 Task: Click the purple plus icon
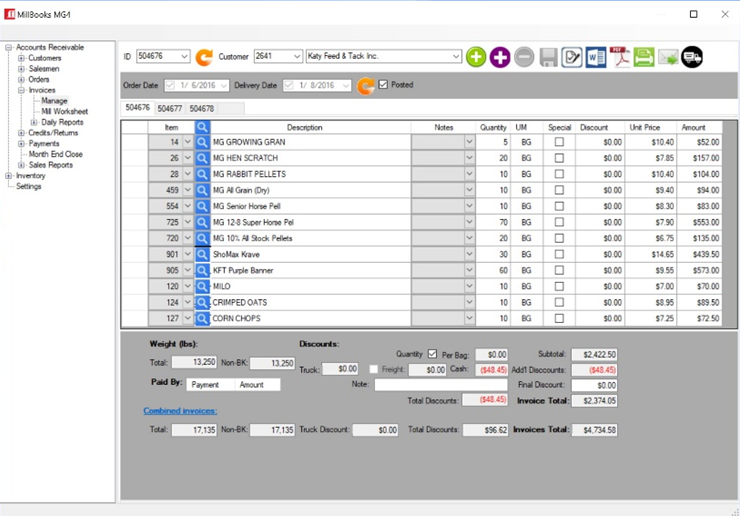(500, 57)
